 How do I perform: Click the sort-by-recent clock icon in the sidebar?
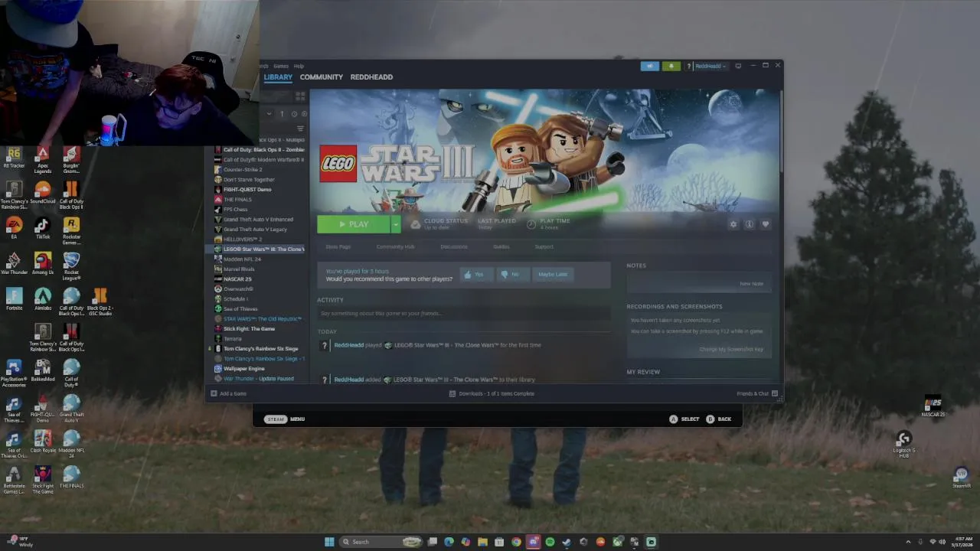[x=294, y=114]
